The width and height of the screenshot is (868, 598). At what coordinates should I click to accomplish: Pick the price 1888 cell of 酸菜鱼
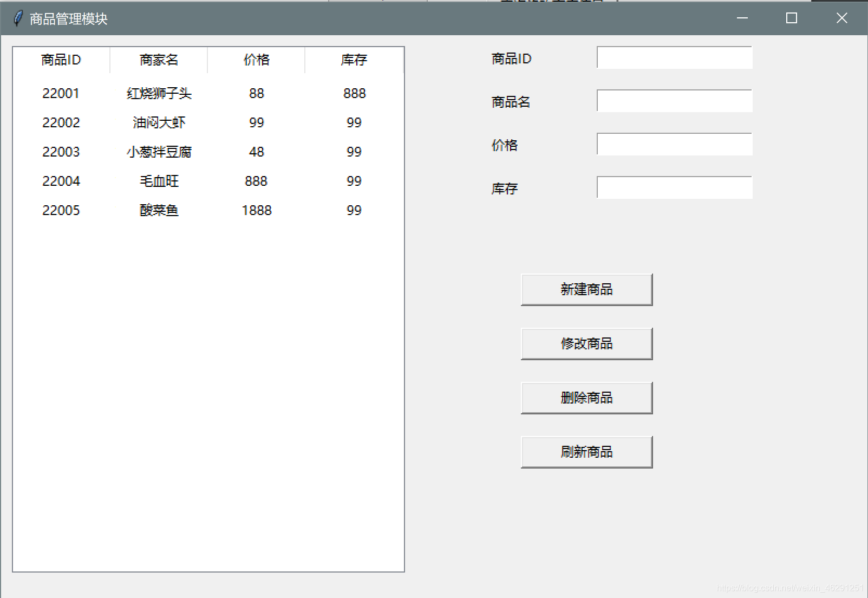[x=257, y=210]
